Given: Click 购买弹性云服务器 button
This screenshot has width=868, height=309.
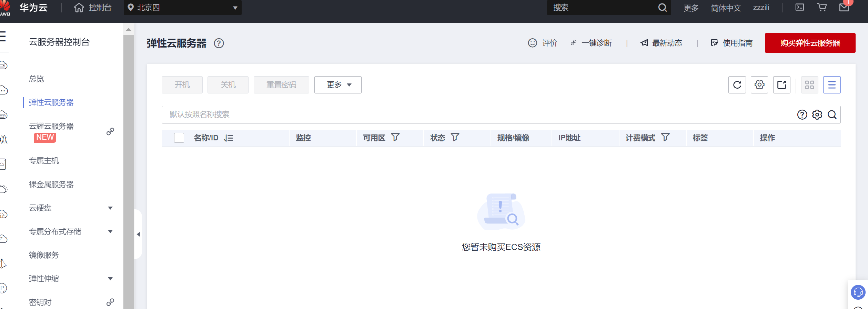Looking at the screenshot, I should tap(810, 43).
